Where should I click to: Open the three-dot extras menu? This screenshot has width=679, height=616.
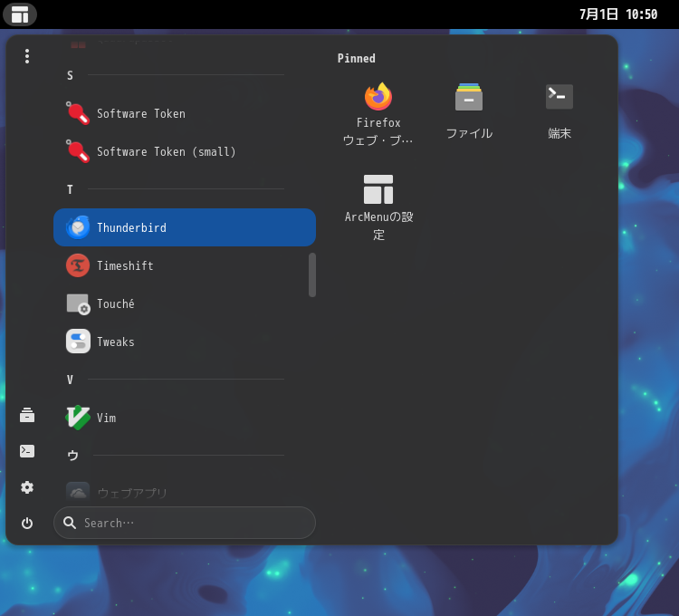[27, 56]
